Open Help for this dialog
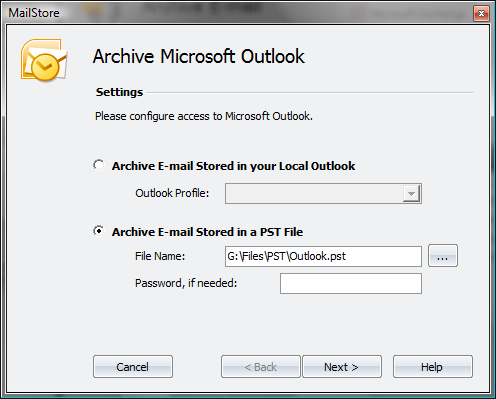 [433, 367]
